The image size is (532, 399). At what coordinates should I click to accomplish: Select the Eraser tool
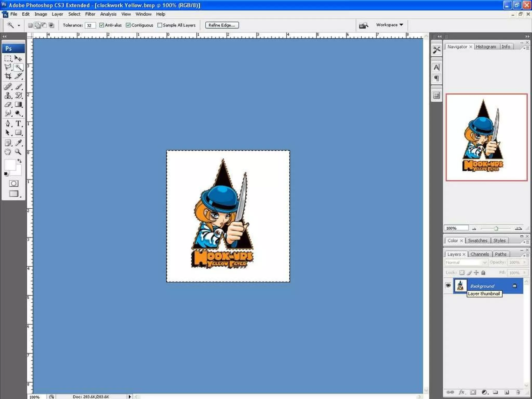point(8,105)
